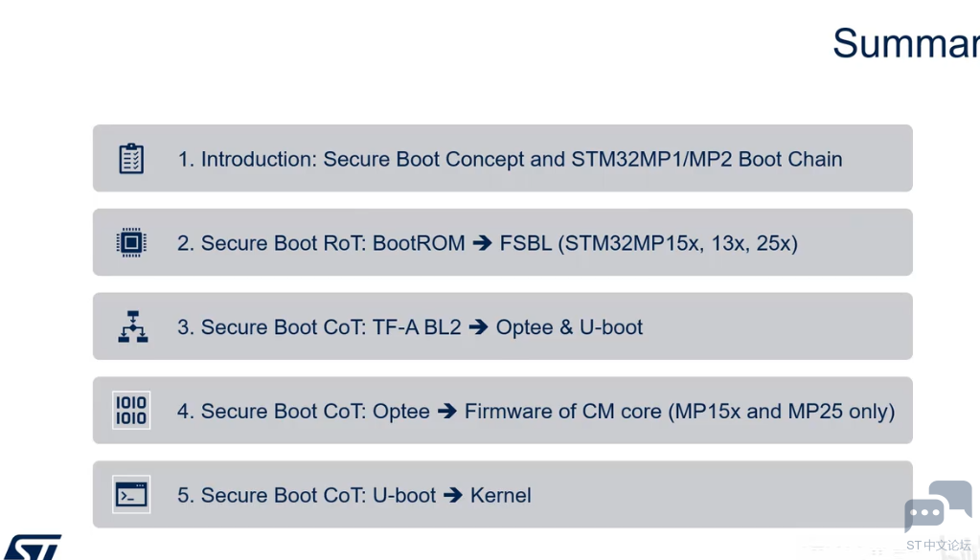Click the binary 1010 icon
The width and height of the screenshot is (980, 560).
pos(131,410)
